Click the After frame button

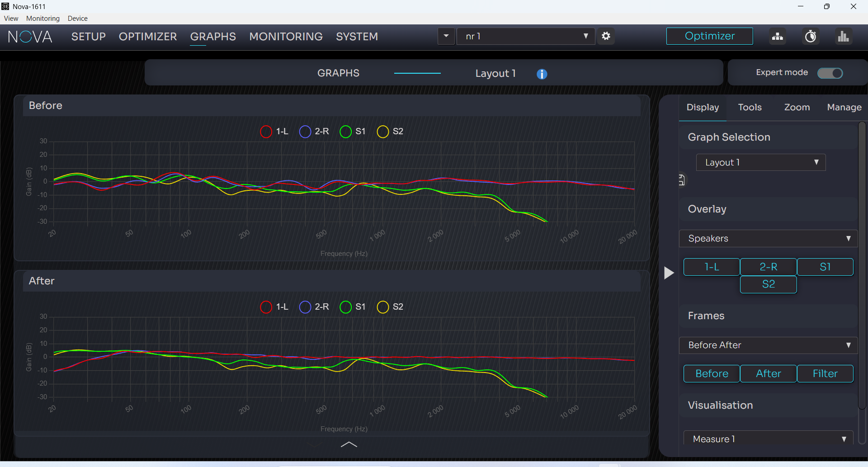click(769, 374)
